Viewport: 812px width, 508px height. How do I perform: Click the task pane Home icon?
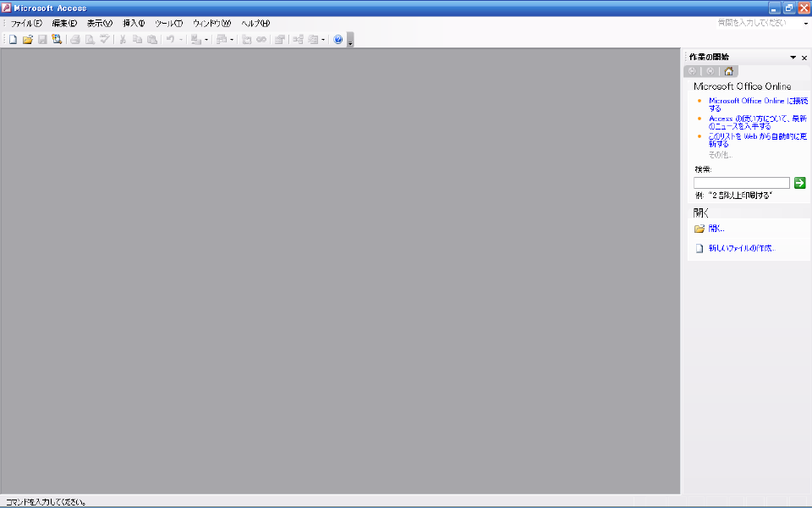pos(728,71)
